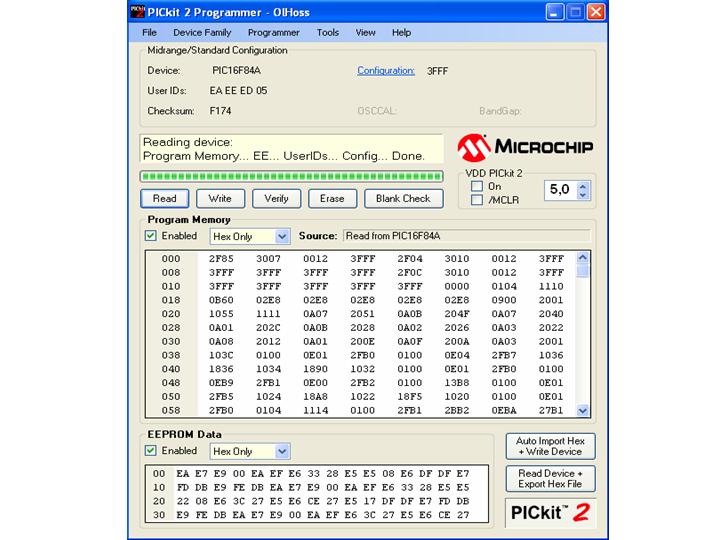The width and height of the screenshot is (720, 540).
Task: Open the Tools menu
Action: point(328,33)
